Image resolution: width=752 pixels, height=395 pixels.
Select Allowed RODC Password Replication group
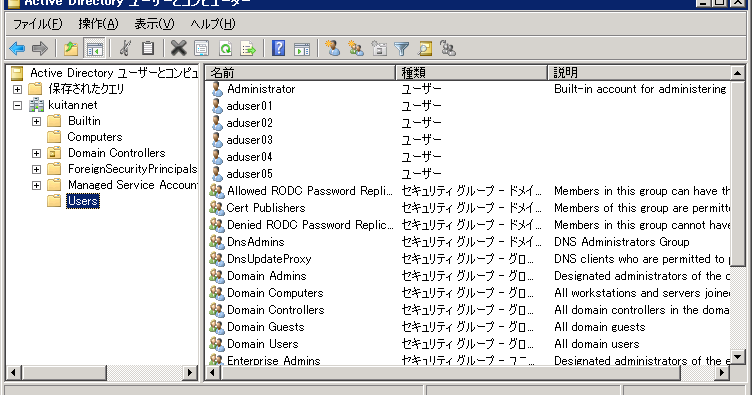click(310, 191)
